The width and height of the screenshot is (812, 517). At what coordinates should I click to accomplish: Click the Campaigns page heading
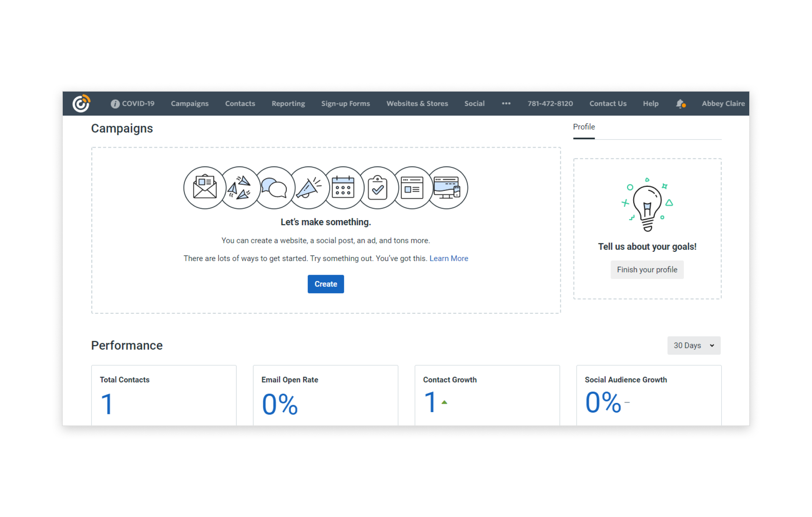point(122,128)
